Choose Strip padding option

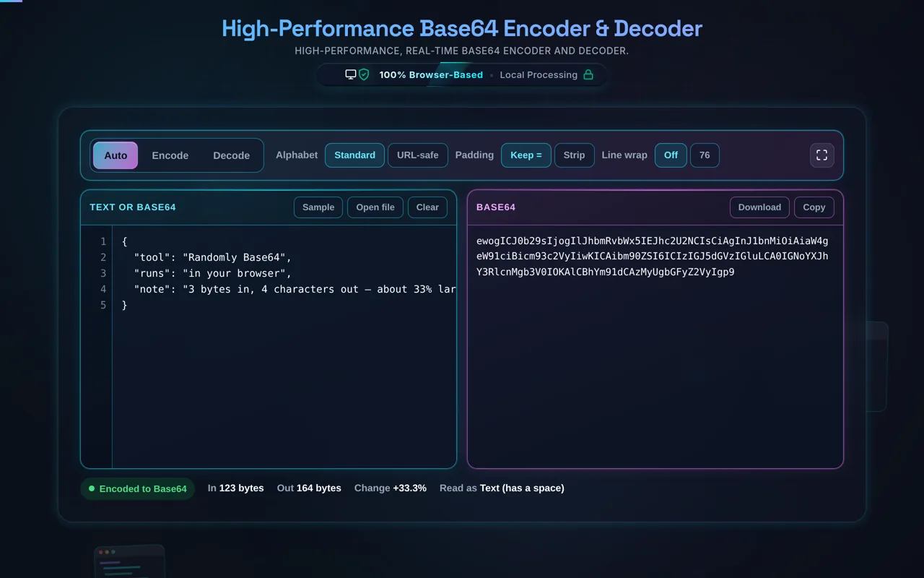(x=575, y=155)
